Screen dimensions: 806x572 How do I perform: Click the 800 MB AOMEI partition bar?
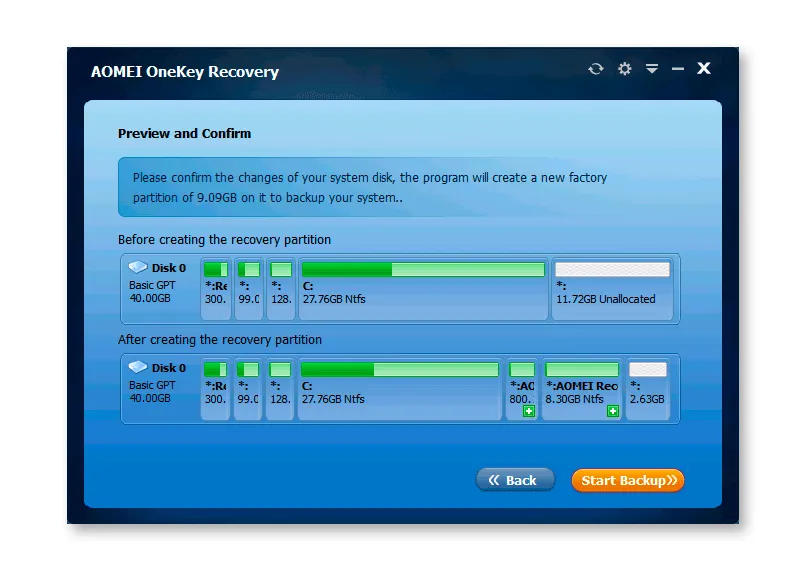[x=522, y=369]
